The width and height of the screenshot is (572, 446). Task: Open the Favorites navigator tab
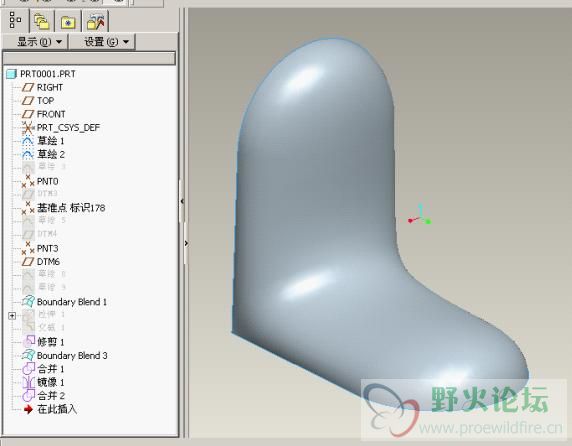click(x=68, y=22)
